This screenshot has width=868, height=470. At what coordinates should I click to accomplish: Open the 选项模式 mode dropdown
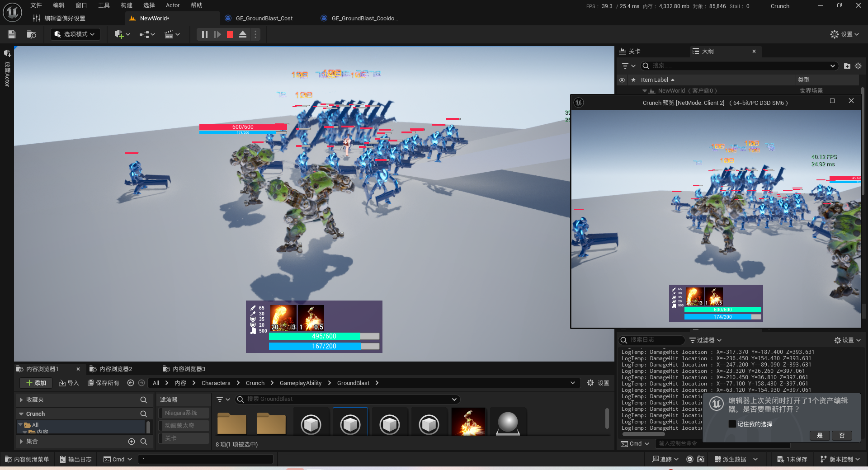pos(75,34)
